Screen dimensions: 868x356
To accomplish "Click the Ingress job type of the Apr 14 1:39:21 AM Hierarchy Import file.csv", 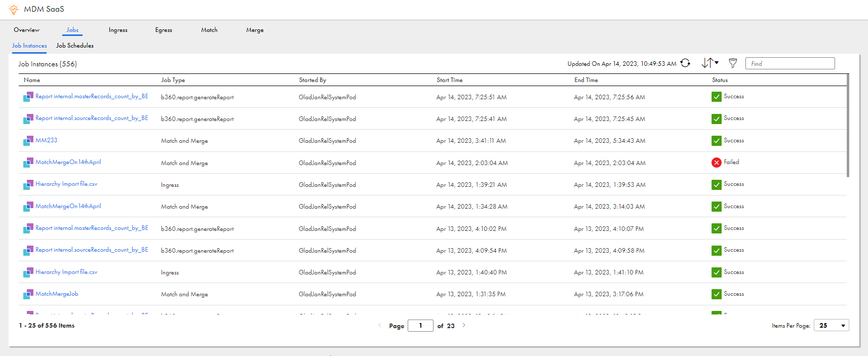I will (170, 185).
